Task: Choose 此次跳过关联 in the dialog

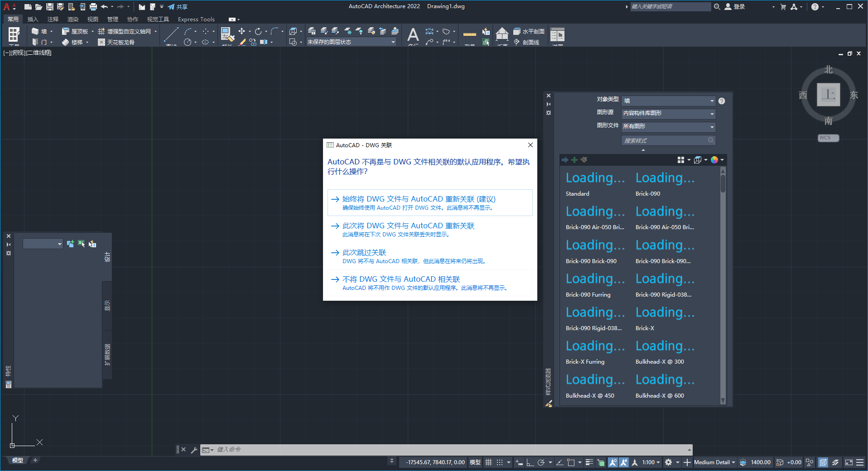Action: tap(364, 252)
